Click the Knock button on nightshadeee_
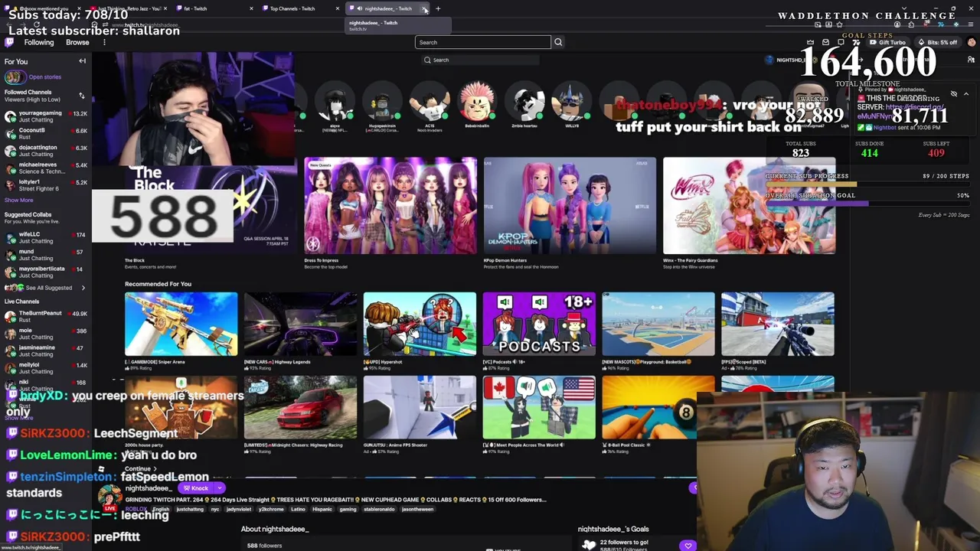The image size is (980, 551). coord(195,488)
